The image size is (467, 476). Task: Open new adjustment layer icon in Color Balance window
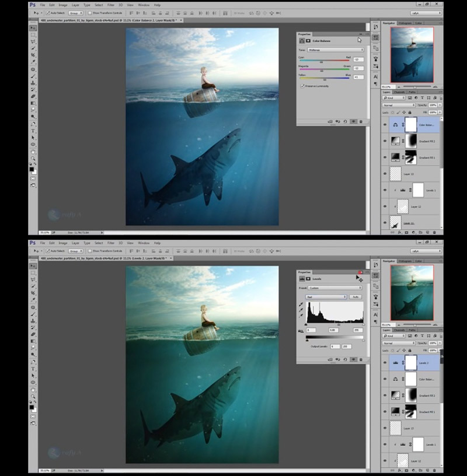pyautogui.click(x=413, y=232)
